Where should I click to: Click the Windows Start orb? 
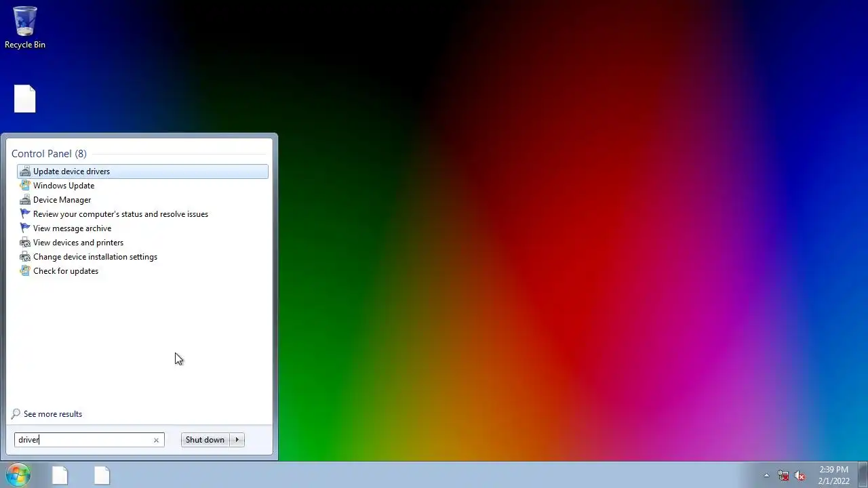(18, 474)
